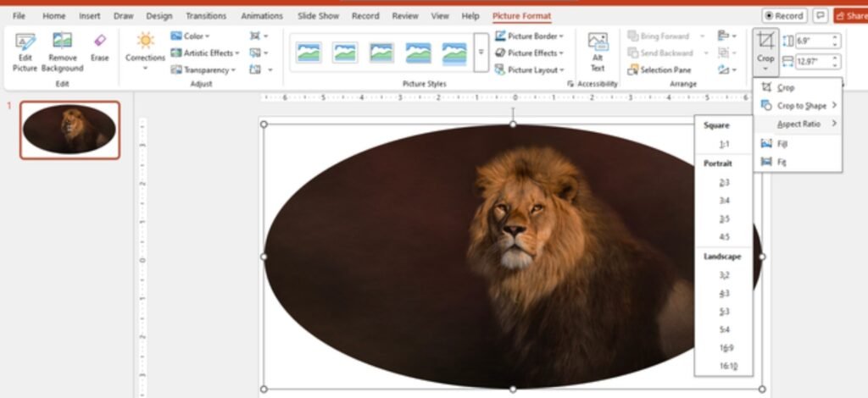Open the Crop to Shape submenu
The height and width of the screenshot is (398, 868).
tap(798, 106)
